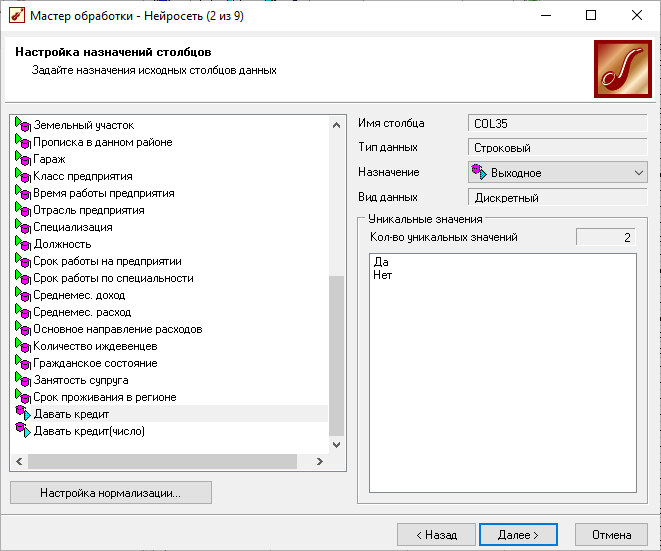Click the Вид данных field showing Дискретный
This screenshot has height=551, width=661.
[x=557, y=197]
